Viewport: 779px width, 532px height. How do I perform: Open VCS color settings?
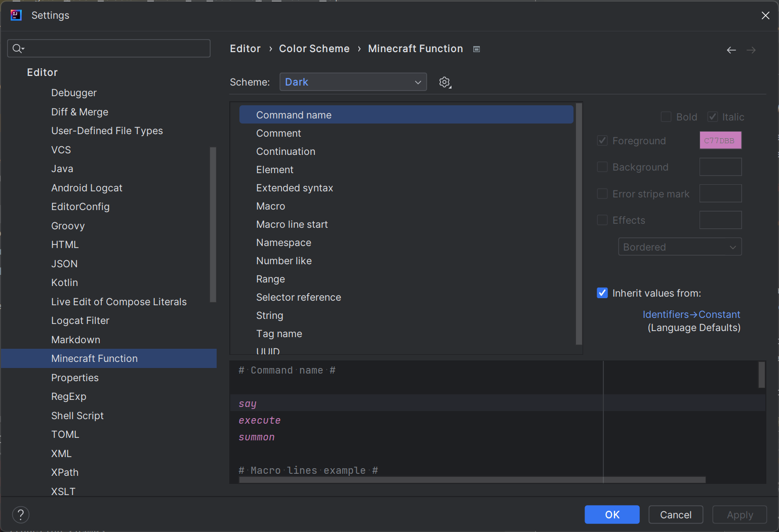tap(61, 150)
